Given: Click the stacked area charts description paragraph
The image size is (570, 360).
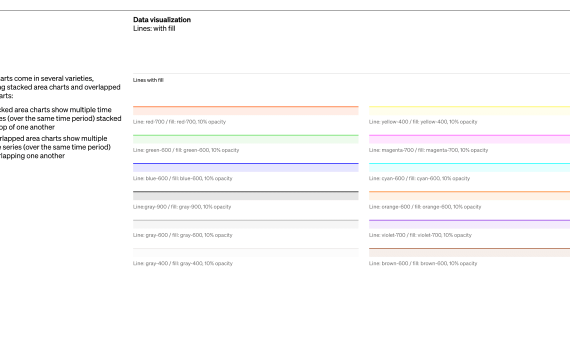Looking at the screenshot, I should click(x=60, y=119).
